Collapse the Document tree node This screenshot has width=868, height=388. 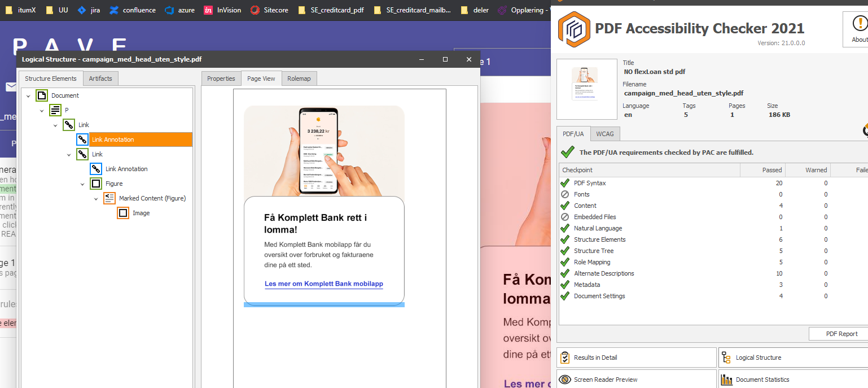(29, 96)
